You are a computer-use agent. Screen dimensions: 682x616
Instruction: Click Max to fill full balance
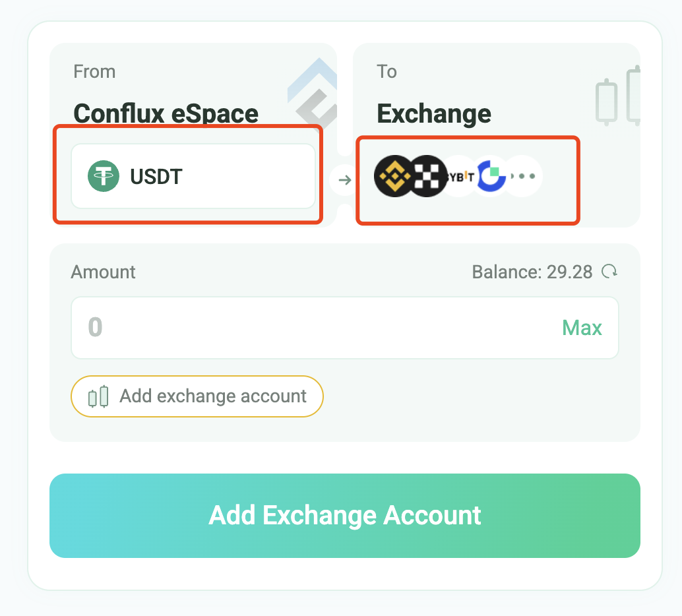click(x=582, y=328)
